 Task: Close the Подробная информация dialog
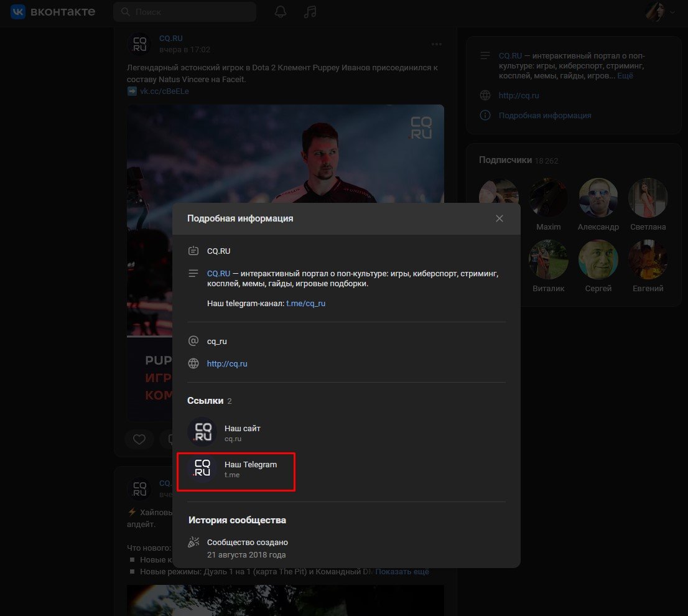click(x=500, y=218)
